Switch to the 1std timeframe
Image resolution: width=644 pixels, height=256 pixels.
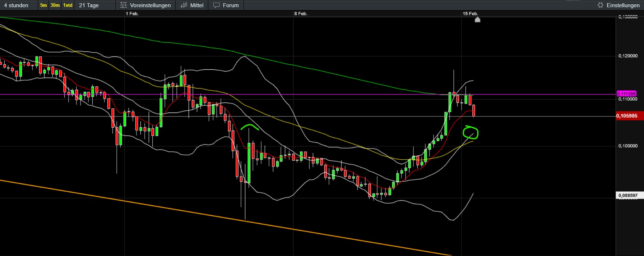(x=68, y=5)
